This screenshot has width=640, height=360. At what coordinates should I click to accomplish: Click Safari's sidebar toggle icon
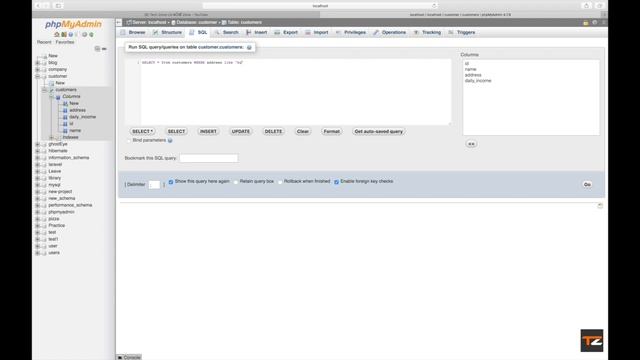(58, 6)
